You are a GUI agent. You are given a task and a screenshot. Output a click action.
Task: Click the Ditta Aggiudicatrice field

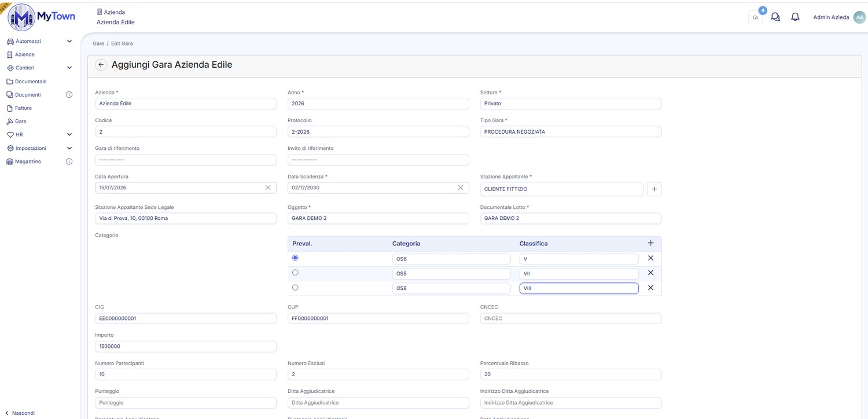[x=378, y=403]
